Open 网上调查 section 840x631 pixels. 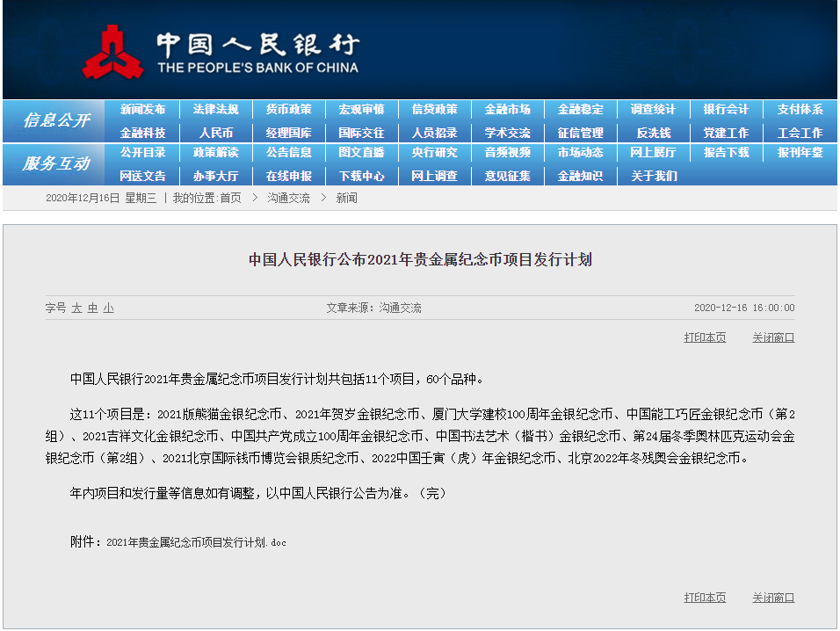click(434, 177)
